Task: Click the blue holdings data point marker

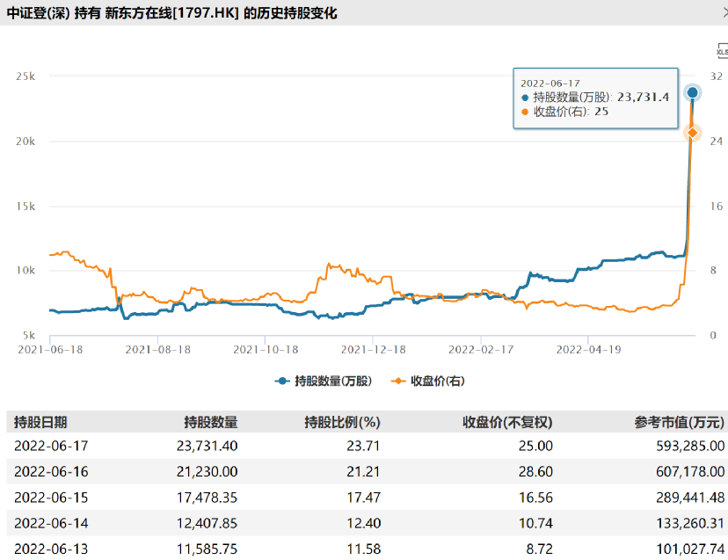Action: point(692,92)
